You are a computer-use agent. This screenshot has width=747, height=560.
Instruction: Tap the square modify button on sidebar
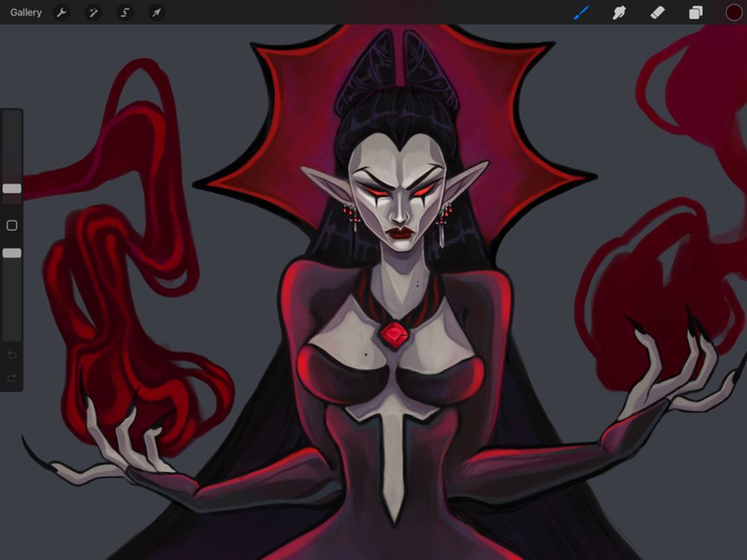12,225
